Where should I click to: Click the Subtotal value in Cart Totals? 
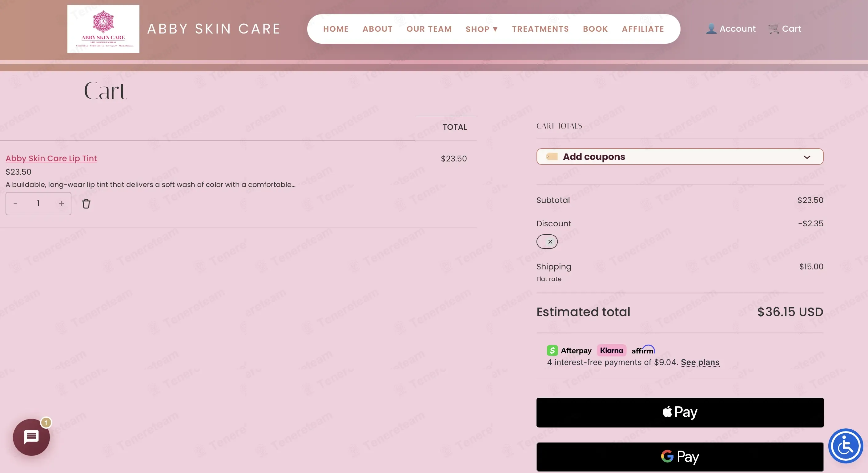point(810,200)
